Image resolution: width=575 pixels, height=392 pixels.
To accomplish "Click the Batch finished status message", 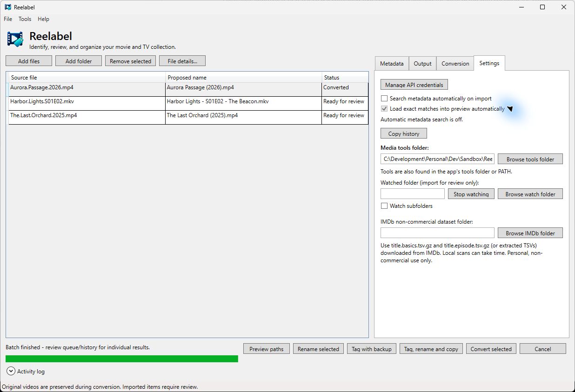I will click(x=78, y=347).
